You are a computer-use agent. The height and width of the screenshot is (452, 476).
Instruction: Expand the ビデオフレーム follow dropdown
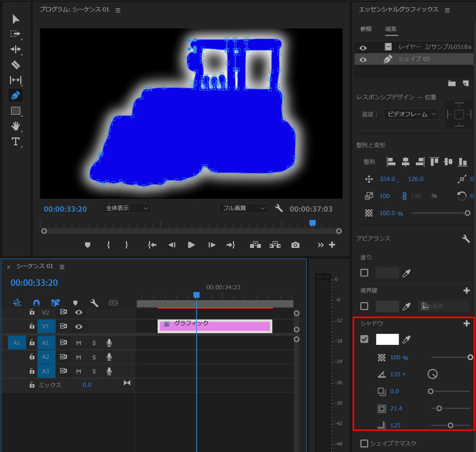(x=411, y=114)
